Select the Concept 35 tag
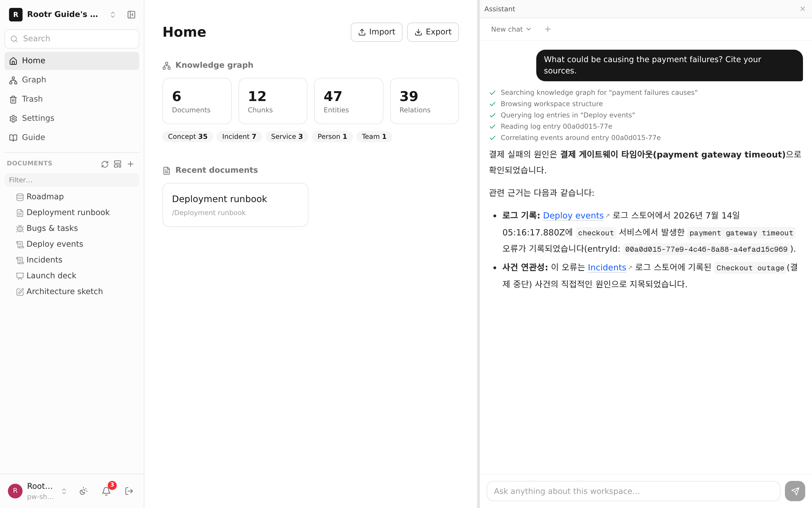The image size is (812, 508). 187,137
